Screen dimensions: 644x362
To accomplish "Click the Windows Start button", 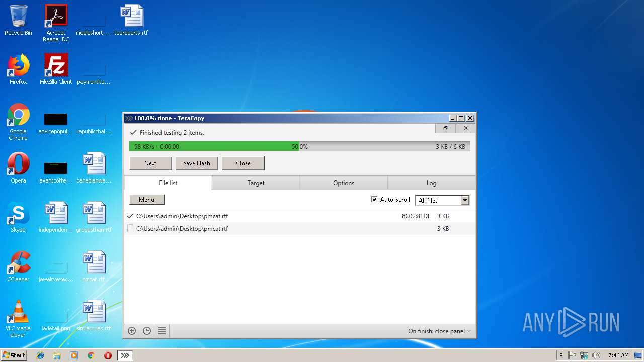I will (14, 355).
